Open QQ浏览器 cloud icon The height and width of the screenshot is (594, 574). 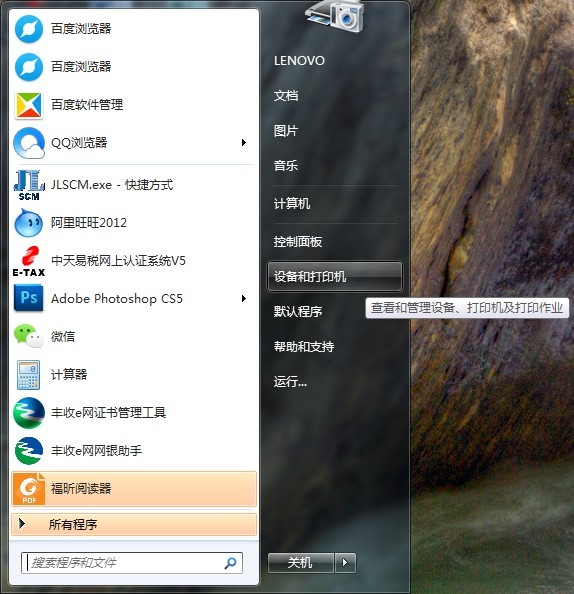(x=28, y=143)
